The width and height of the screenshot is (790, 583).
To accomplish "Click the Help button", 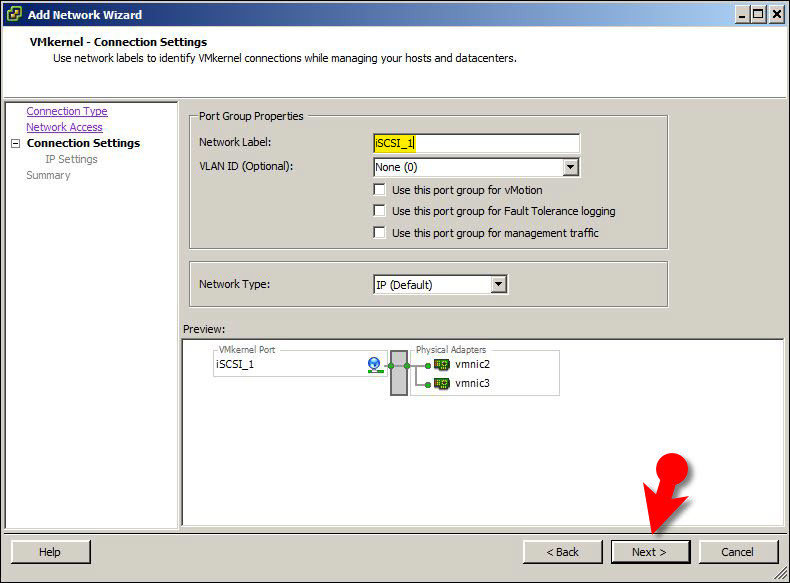I will point(50,552).
